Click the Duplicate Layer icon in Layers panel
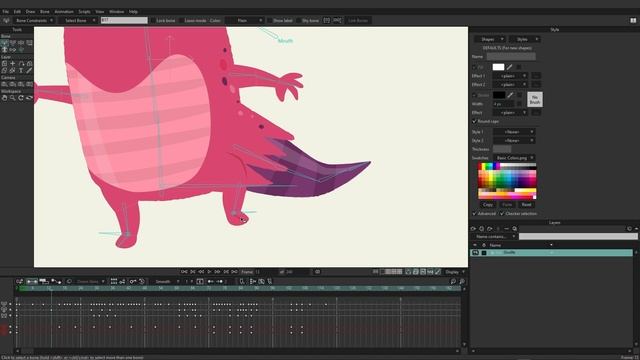This screenshot has height=360, width=640. point(482,229)
